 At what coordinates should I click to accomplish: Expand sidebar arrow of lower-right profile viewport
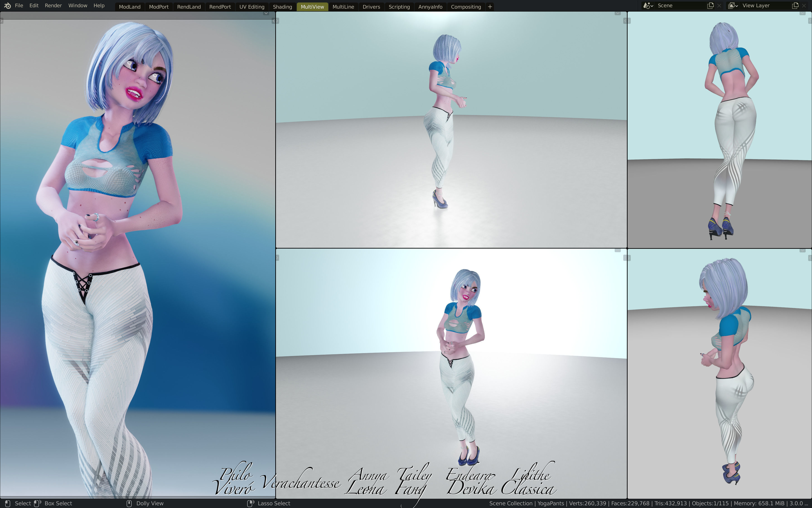pyautogui.click(x=810, y=258)
